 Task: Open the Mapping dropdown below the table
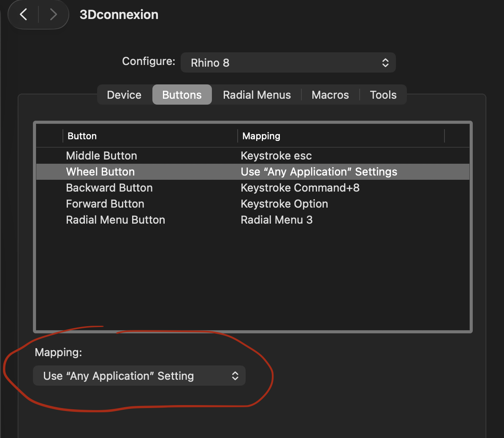tap(139, 376)
